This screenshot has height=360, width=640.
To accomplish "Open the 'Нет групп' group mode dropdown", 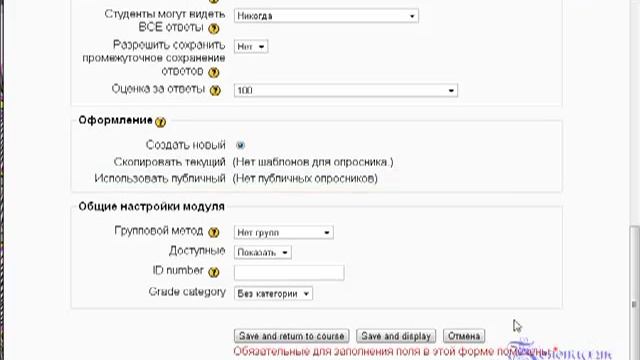I will click(x=284, y=233).
